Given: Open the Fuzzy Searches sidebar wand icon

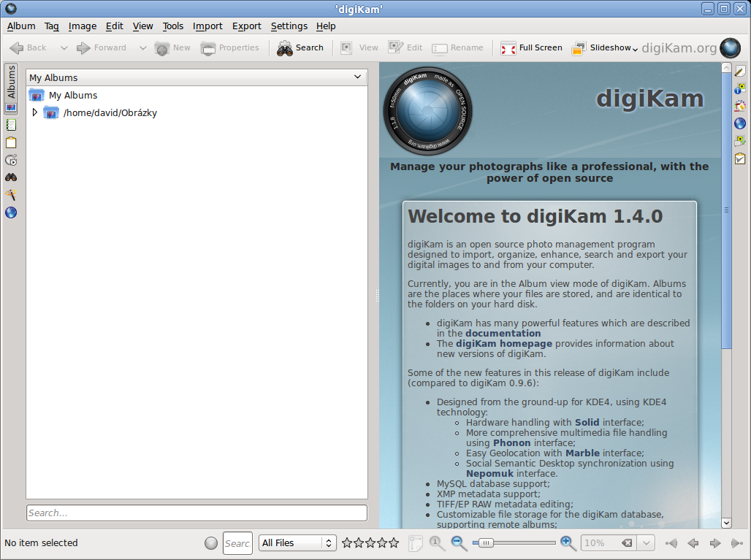Looking at the screenshot, I should (11, 195).
